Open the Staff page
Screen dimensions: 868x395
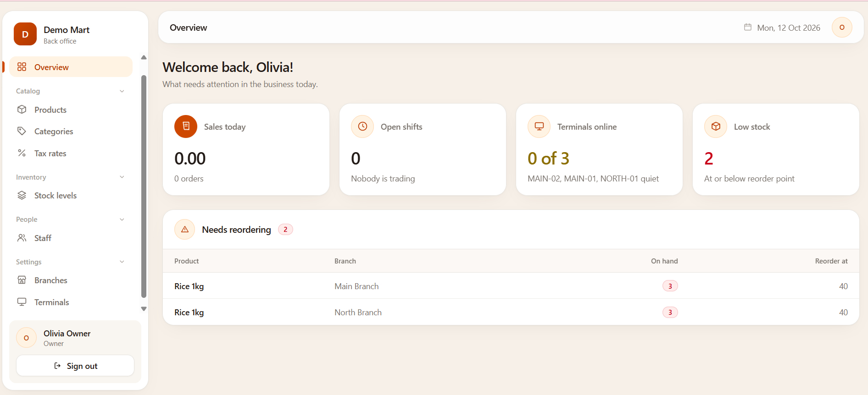71,238
